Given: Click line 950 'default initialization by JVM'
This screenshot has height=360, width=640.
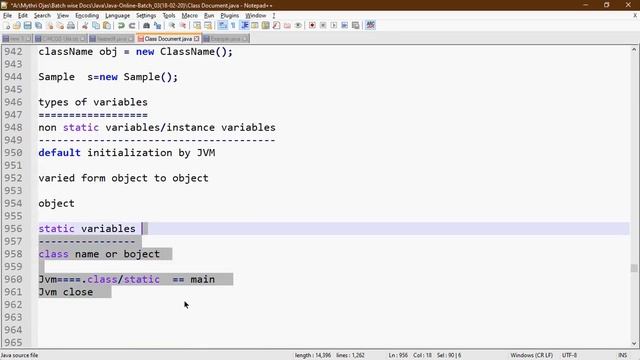Looking at the screenshot, I should click(x=127, y=153).
